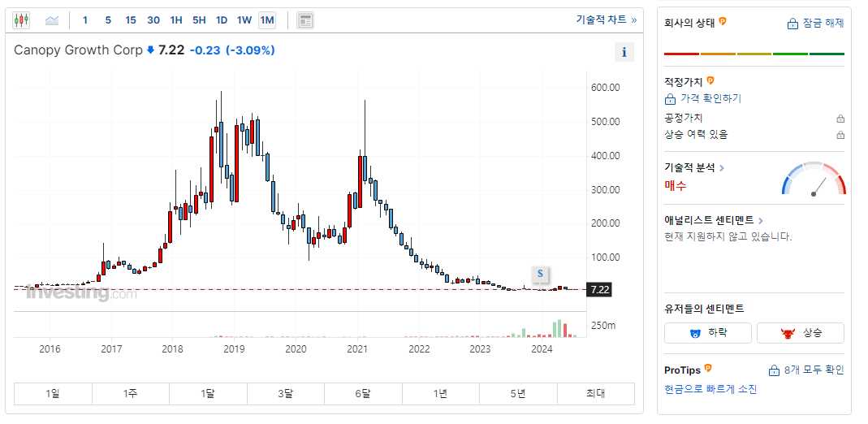Set the 15 minute interval
This screenshot has height=424, width=868.
[131, 20]
